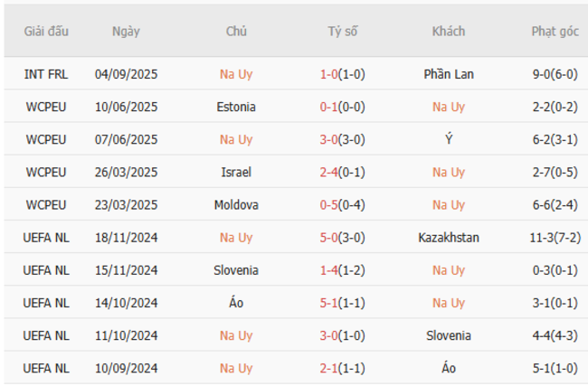Open the 0-5(0-4) match score
Screen dimensions: 588x386
(x=343, y=205)
